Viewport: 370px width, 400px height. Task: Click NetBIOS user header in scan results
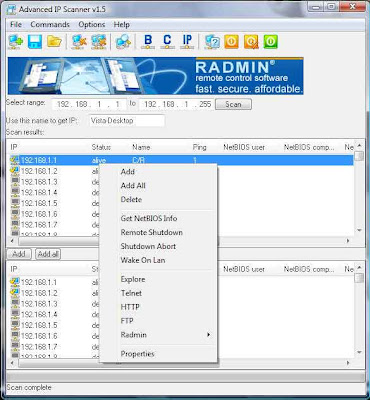pyautogui.click(x=244, y=147)
